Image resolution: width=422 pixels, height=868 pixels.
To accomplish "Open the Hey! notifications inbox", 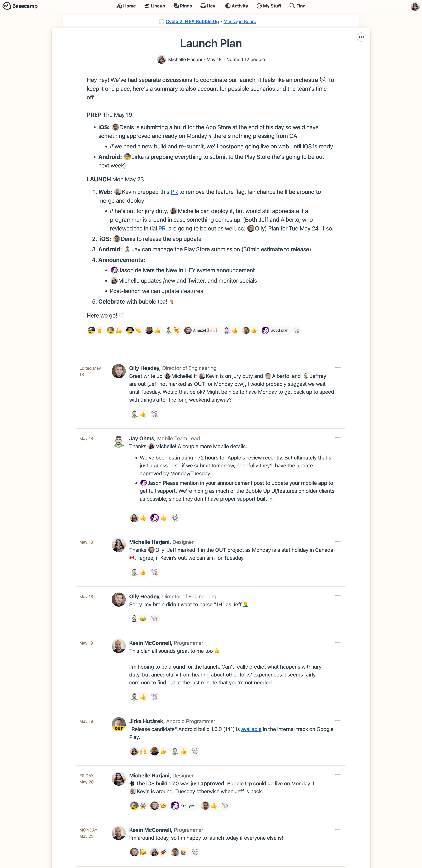I will 209,6.
